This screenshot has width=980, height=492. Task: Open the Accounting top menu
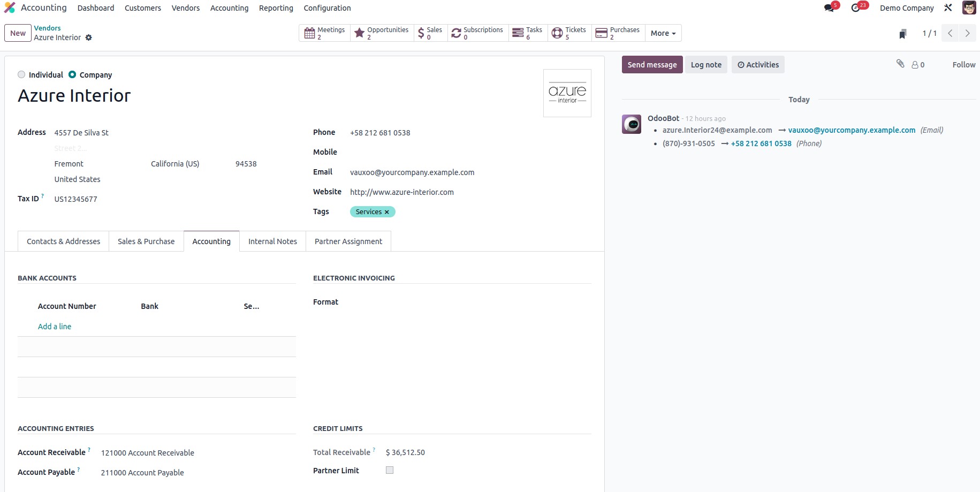(x=229, y=8)
